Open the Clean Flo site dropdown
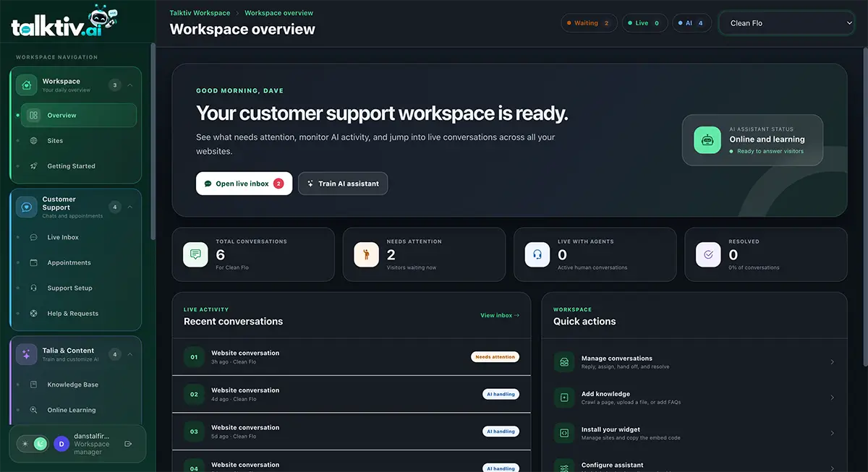 (x=786, y=23)
